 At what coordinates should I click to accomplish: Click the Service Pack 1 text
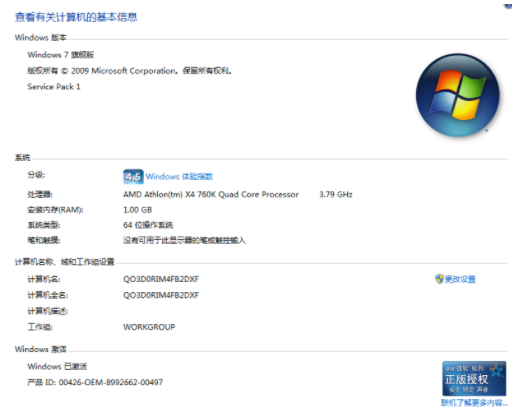(54, 87)
